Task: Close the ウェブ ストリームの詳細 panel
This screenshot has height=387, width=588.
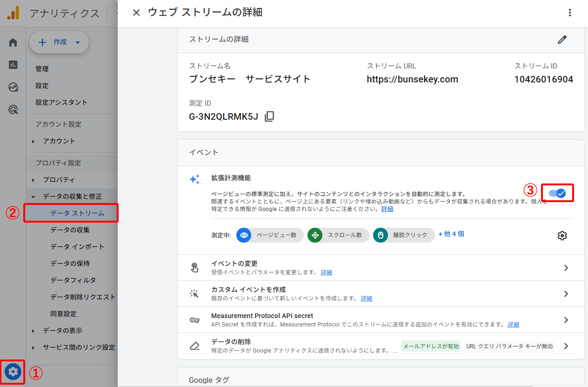Action: tap(136, 13)
